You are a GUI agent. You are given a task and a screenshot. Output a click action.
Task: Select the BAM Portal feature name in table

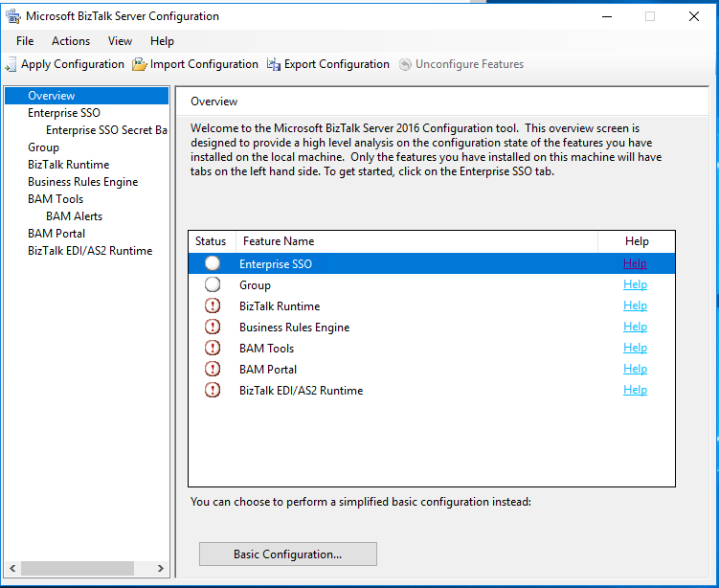268,370
